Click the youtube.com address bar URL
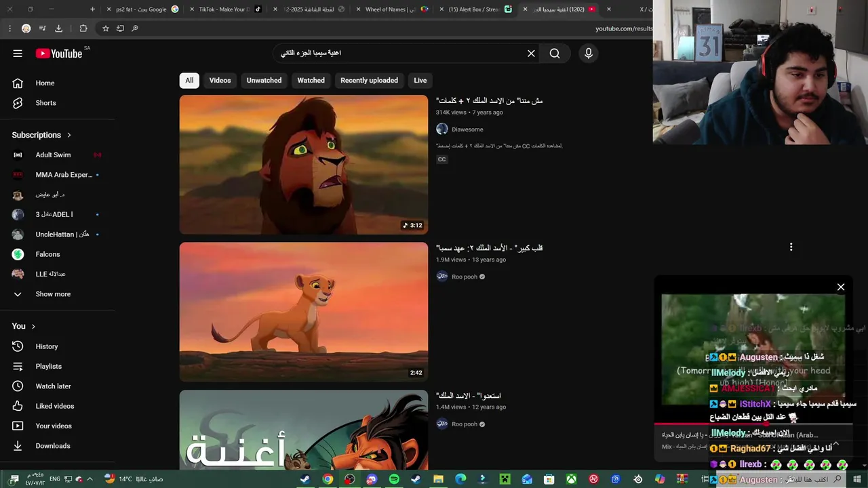Image resolution: width=868 pixels, height=488 pixels. point(623,28)
